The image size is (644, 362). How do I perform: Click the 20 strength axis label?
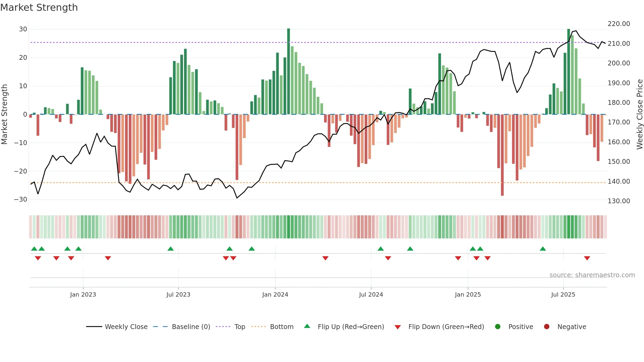(23, 57)
